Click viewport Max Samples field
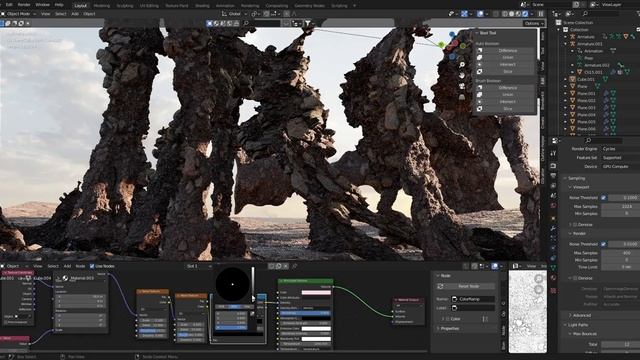The height and width of the screenshot is (360, 640). (621, 207)
